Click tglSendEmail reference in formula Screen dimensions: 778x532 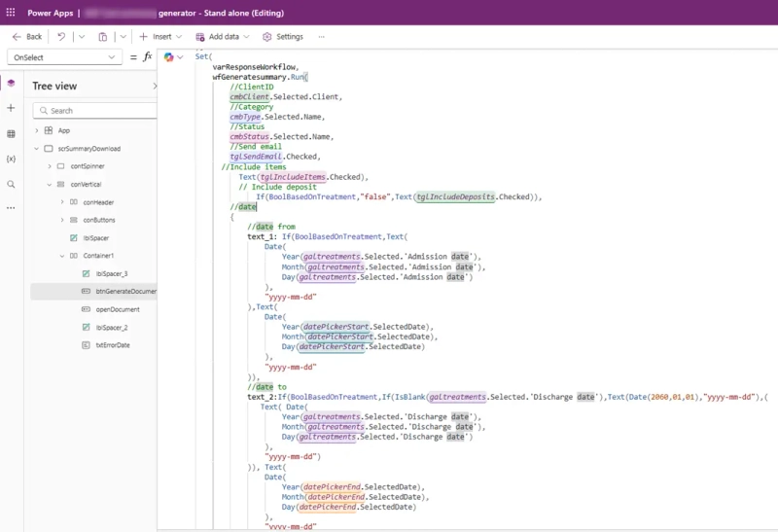pyautogui.click(x=256, y=157)
